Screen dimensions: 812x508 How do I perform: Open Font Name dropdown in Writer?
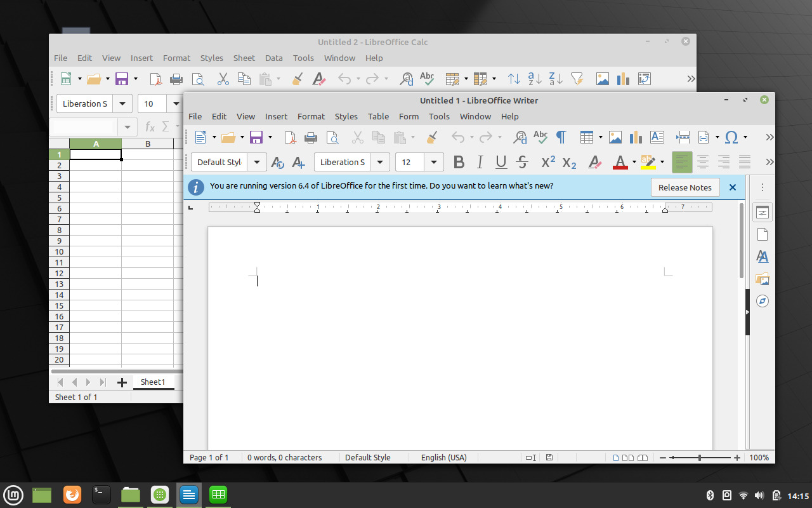click(x=380, y=163)
